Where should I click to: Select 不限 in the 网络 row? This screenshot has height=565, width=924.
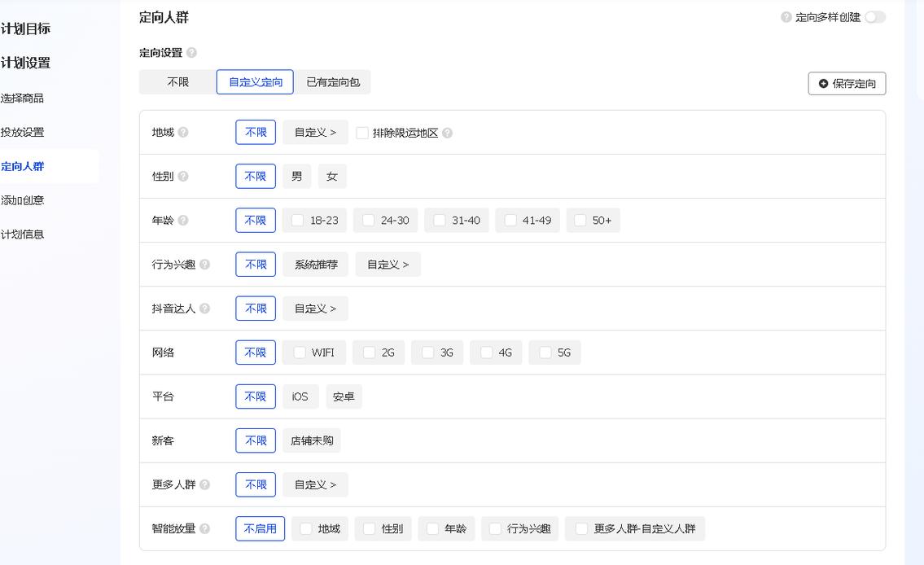coord(256,353)
